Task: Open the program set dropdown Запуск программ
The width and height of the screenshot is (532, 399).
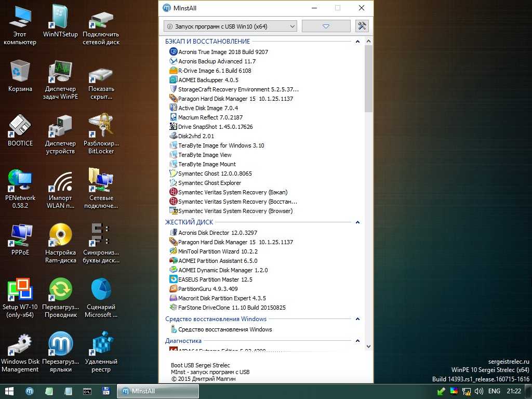Action: point(230,26)
